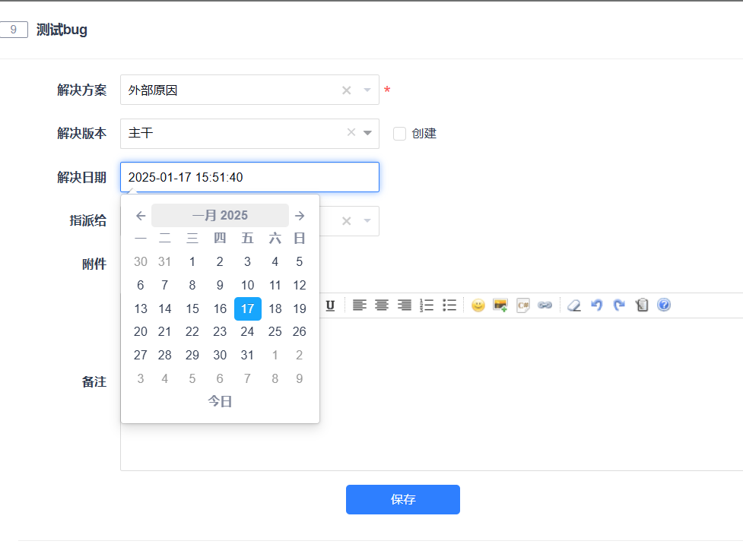
Task: Click the insert code block icon
Action: click(523, 305)
